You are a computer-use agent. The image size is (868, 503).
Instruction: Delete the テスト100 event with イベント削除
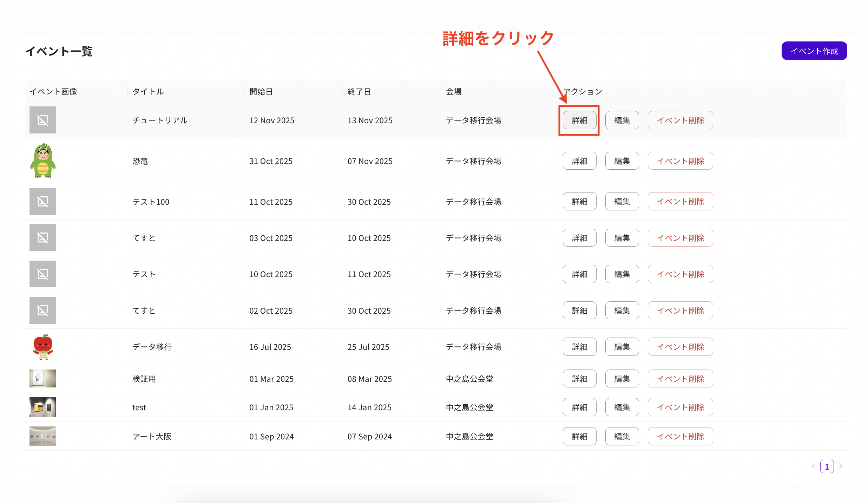pyautogui.click(x=680, y=201)
